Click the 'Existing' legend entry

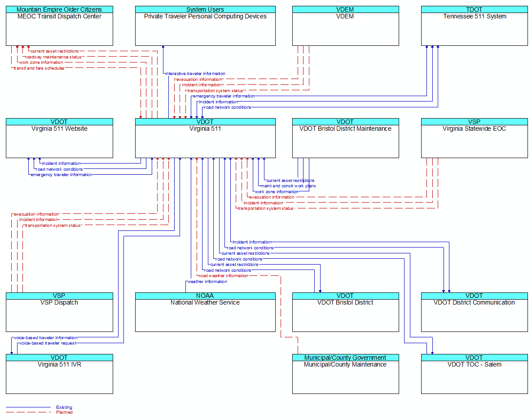click(64, 407)
